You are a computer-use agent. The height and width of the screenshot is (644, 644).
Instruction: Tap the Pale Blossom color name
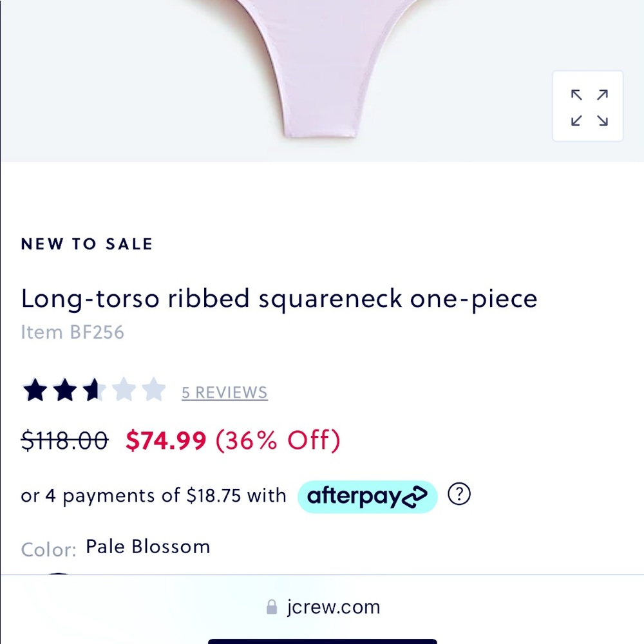point(148,547)
